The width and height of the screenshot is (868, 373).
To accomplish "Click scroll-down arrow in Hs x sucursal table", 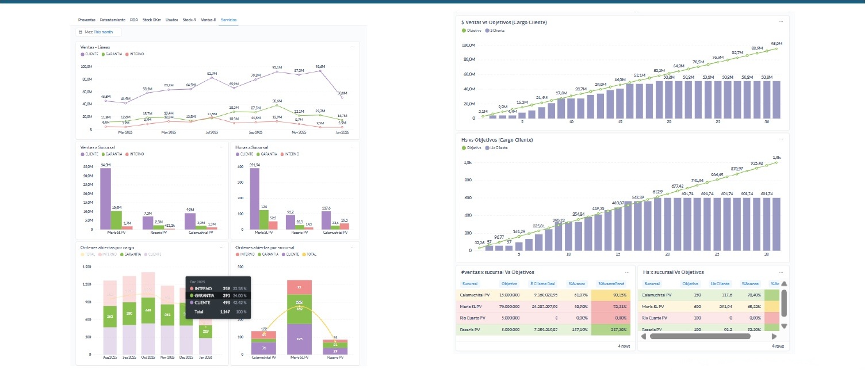I will click(783, 326).
